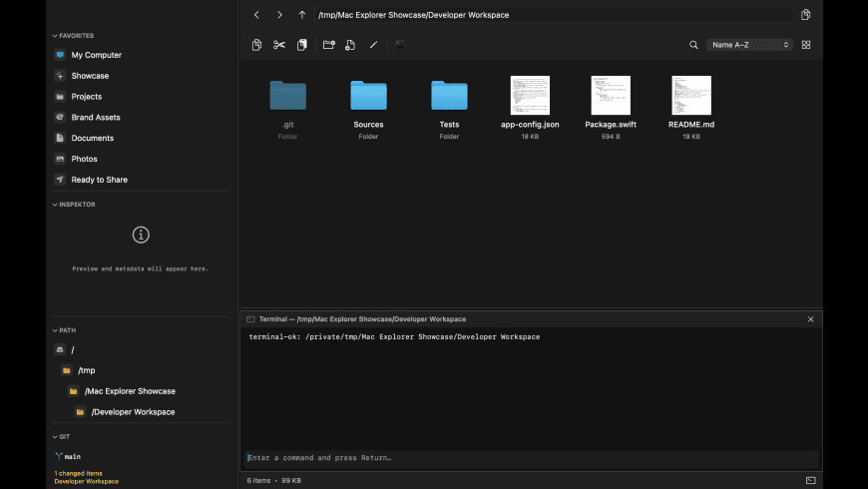This screenshot has height=489, width=868.
Task: Click the info circle icon in Inspektor
Action: [x=141, y=235]
